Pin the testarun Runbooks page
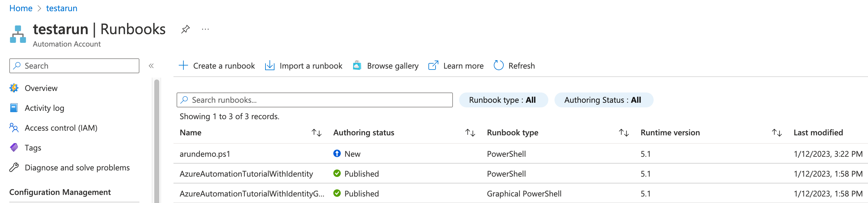 pos(185,29)
